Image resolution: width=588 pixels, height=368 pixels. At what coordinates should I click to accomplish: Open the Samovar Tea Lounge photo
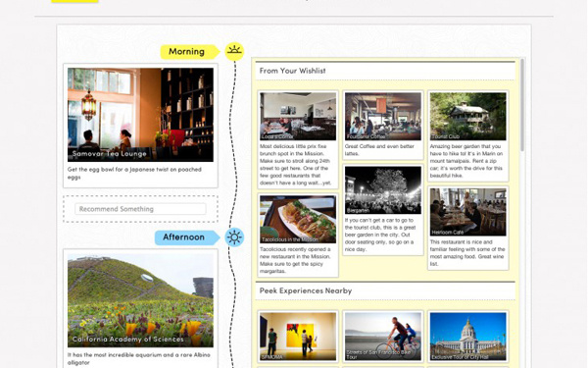coord(140,115)
